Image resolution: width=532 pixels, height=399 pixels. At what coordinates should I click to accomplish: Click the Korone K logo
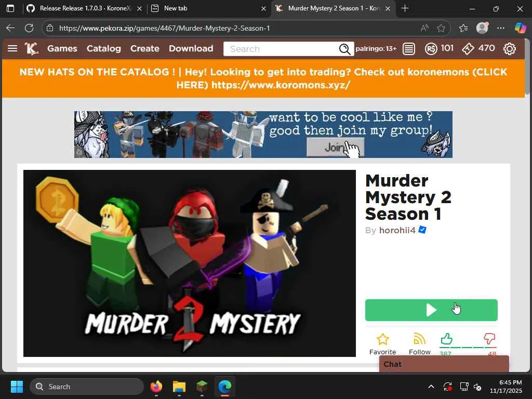pyautogui.click(x=31, y=48)
